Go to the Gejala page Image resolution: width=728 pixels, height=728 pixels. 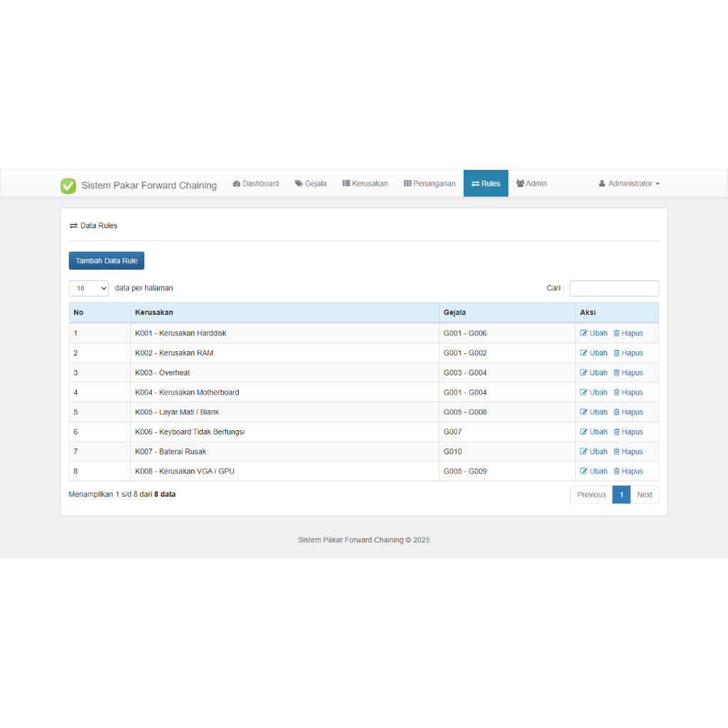click(311, 183)
